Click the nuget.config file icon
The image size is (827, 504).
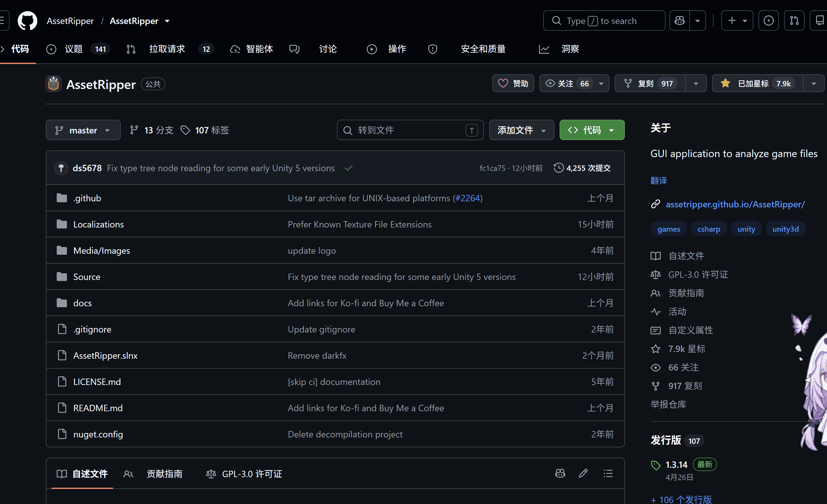[x=62, y=434]
